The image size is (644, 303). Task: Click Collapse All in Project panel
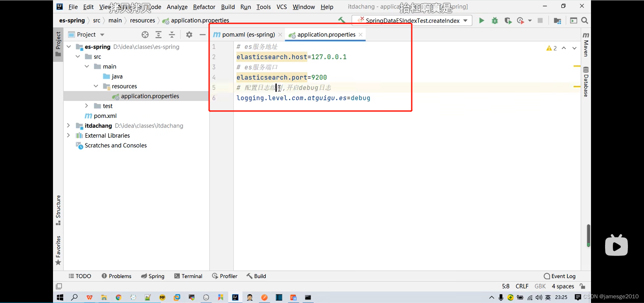point(172,35)
